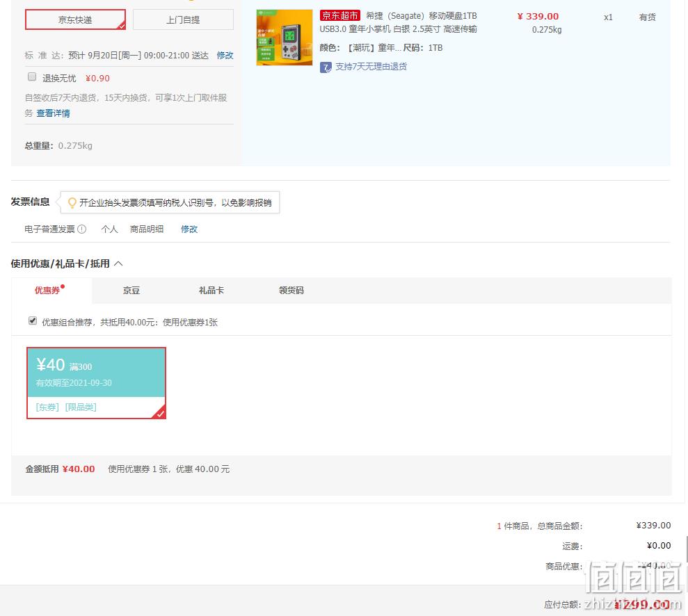The width and height of the screenshot is (688, 616).
Task: Uncheck the 优惠组合推荐 checkbox
Action: click(x=33, y=321)
